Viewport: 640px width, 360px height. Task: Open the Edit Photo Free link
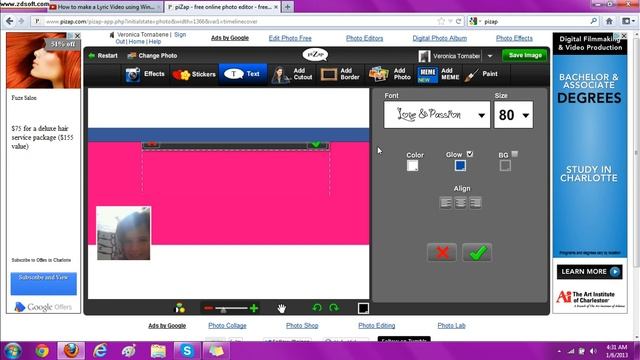click(290, 38)
